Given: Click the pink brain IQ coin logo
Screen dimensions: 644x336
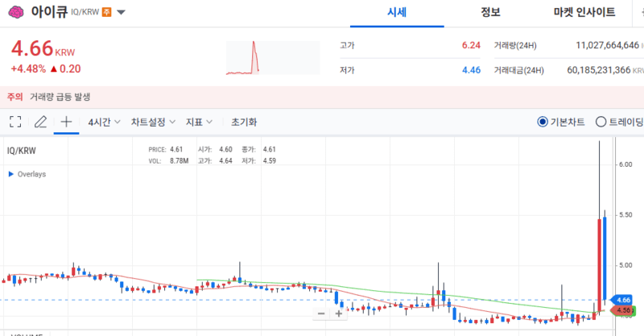Looking at the screenshot, I should tap(16, 12).
